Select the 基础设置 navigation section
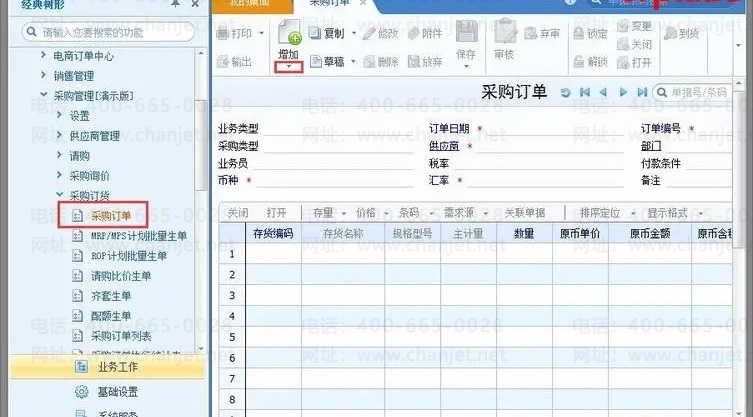Viewport: 753px width, 417px height. 107,392
